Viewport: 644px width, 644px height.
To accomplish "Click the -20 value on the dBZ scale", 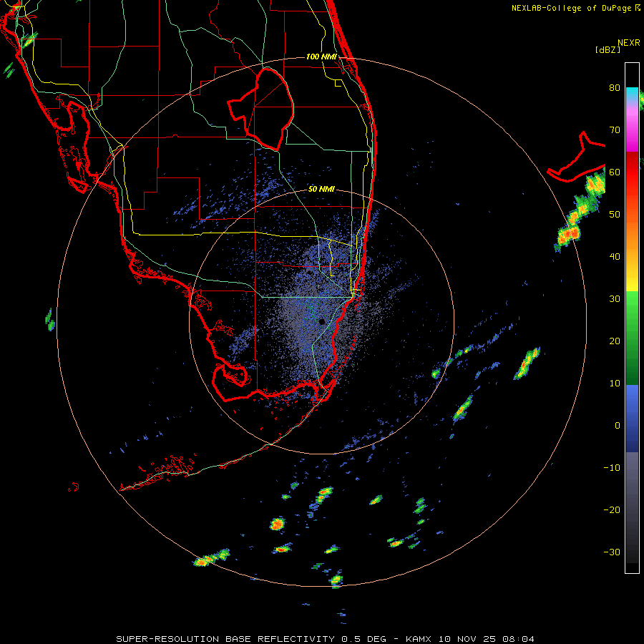I will (x=612, y=510).
